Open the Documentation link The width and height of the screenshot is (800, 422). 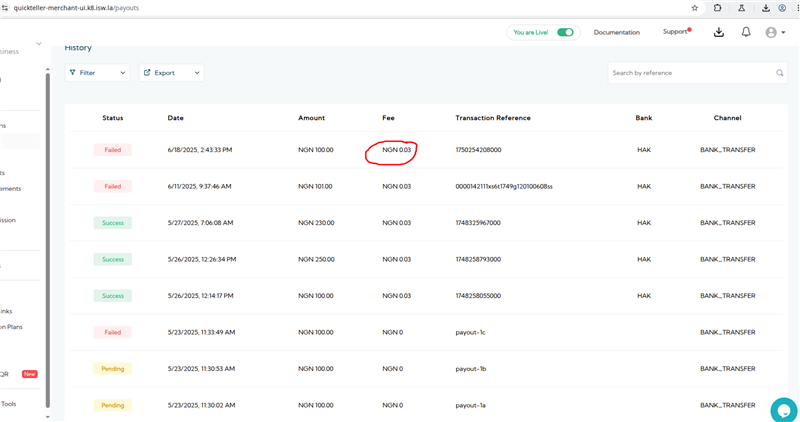tap(616, 32)
